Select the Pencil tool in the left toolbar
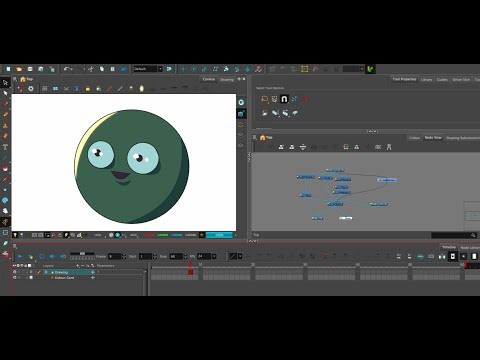Screen dimensions: 480x360 click(5, 115)
